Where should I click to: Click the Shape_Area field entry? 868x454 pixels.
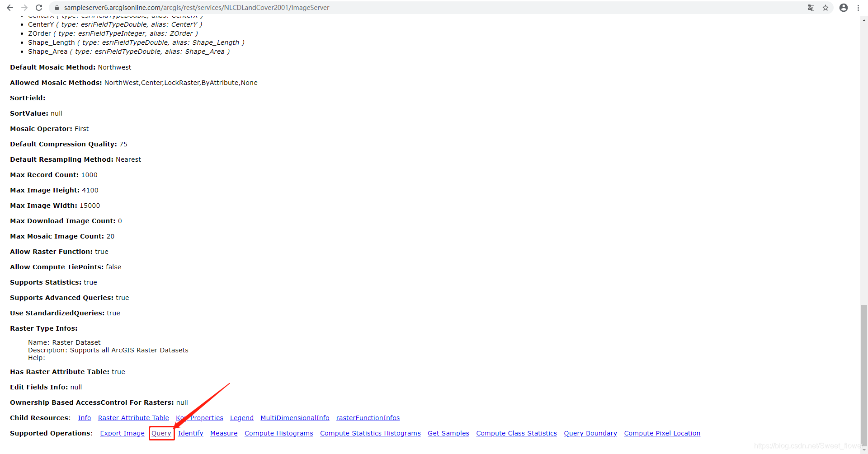129,51
